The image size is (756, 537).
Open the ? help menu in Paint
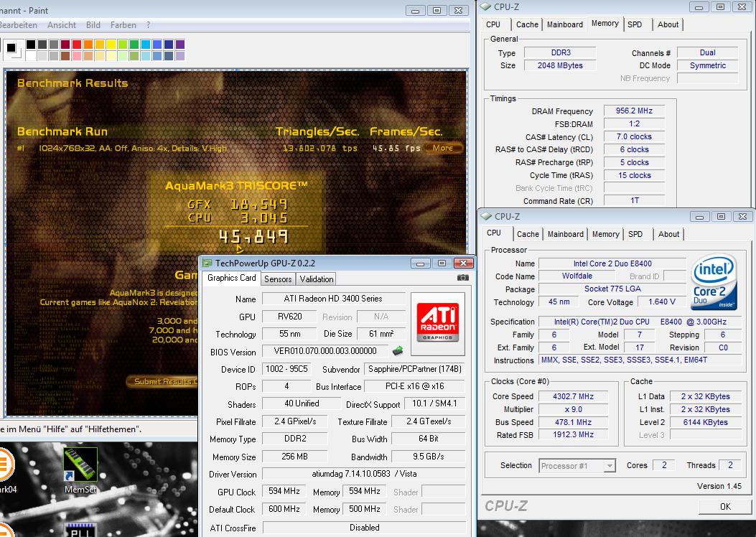point(148,25)
